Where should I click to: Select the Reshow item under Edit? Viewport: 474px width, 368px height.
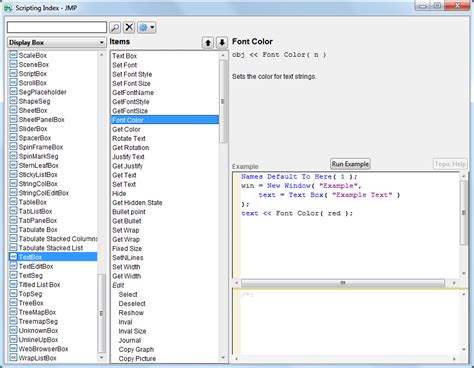coord(165,313)
